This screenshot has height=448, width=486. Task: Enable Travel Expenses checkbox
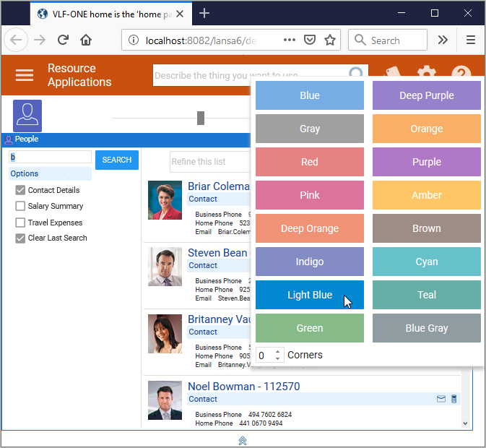tap(20, 223)
